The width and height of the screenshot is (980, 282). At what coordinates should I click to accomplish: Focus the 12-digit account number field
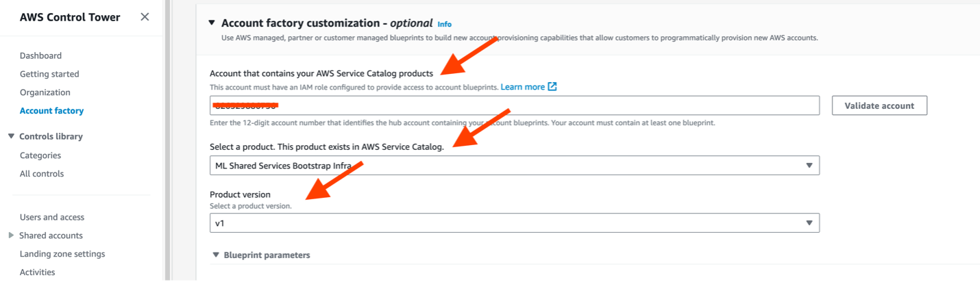pyautogui.click(x=515, y=105)
